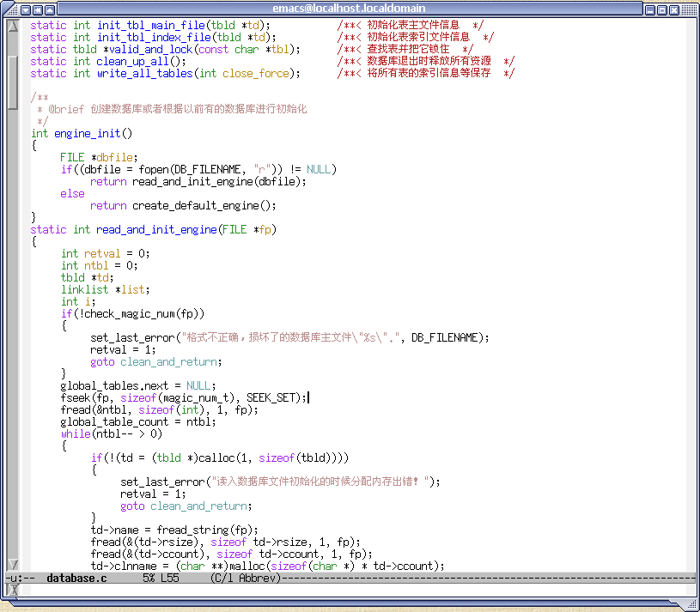Click the "while" keyword
Viewport: 700px width, 612px height.
click(x=76, y=434)
